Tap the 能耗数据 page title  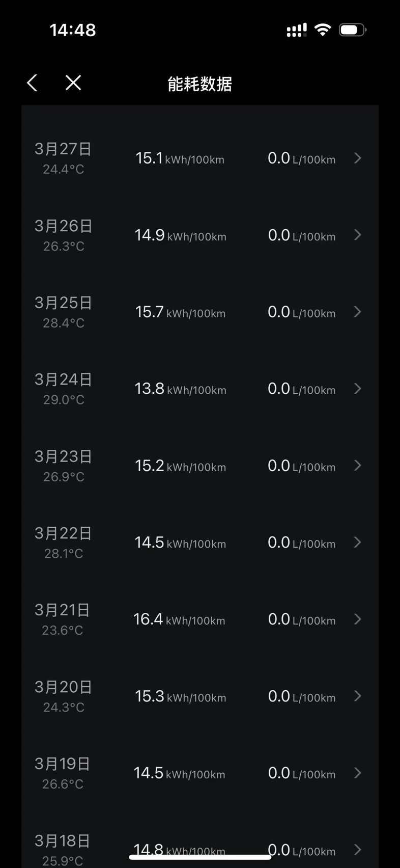(x=199, y=84)
